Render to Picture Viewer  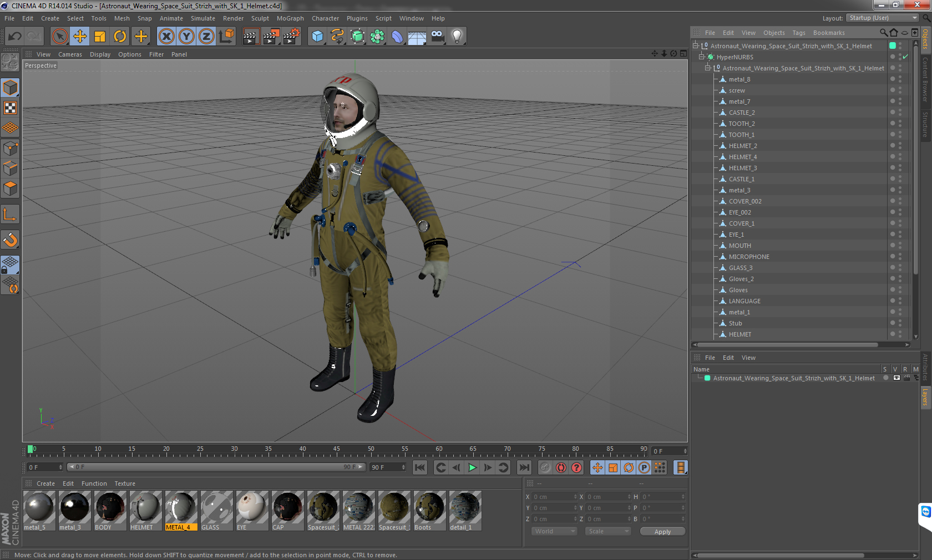pos(271,37)
